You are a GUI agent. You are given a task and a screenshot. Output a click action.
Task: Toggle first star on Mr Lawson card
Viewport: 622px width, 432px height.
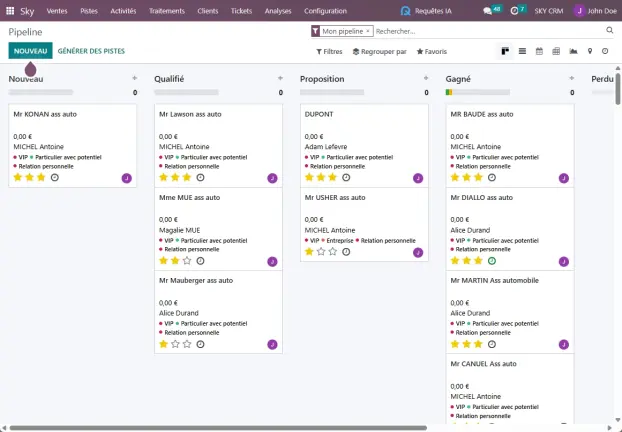coord(163,177)
